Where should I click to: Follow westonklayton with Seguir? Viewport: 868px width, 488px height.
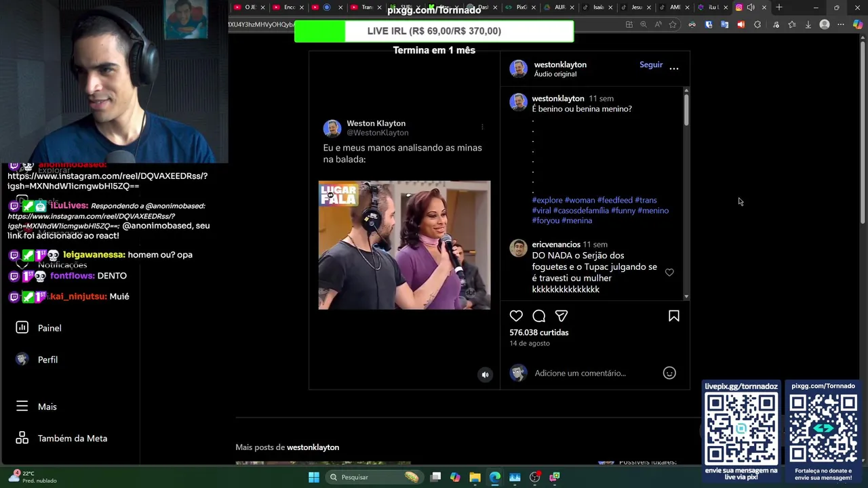coord(651,64)
